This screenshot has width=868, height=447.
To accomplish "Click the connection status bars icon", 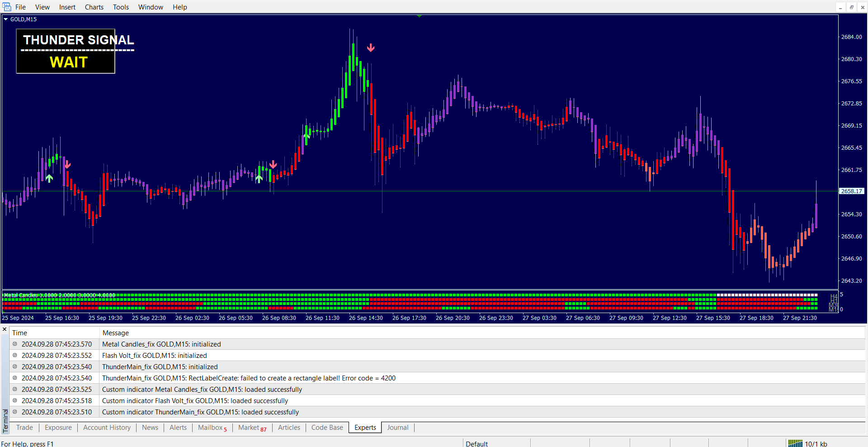I will point(795,443).
